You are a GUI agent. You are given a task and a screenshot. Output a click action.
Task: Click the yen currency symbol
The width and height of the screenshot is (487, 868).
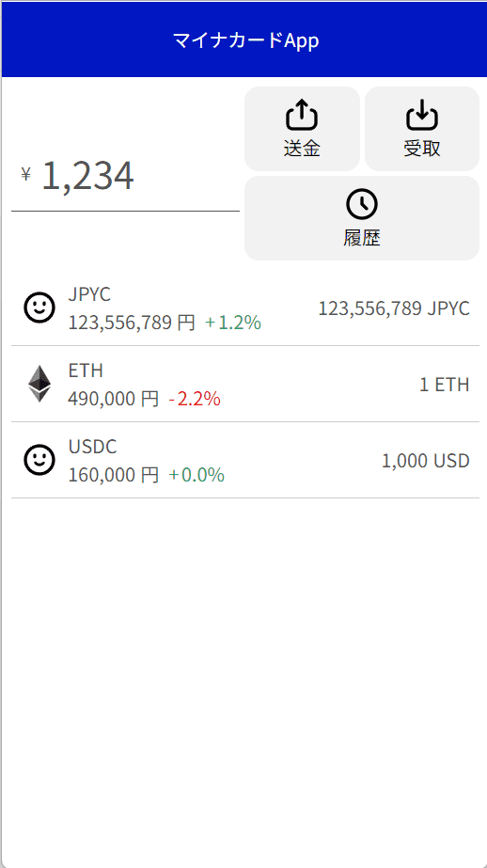26,174
